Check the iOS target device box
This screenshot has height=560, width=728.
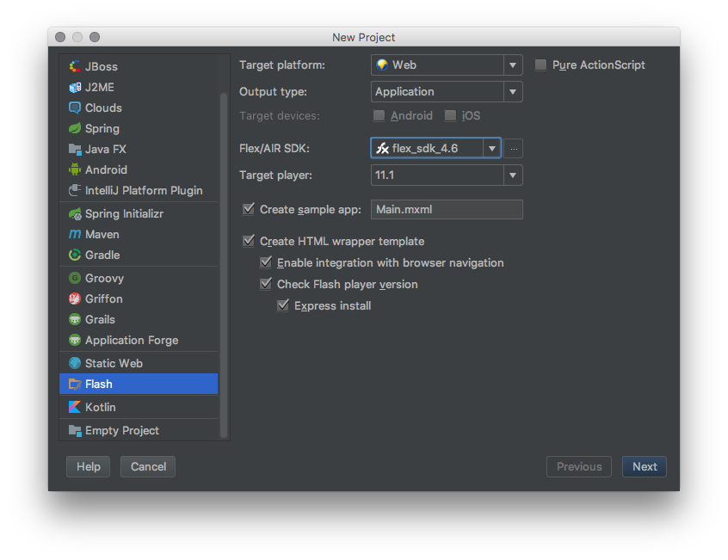[x=450, y=115]
